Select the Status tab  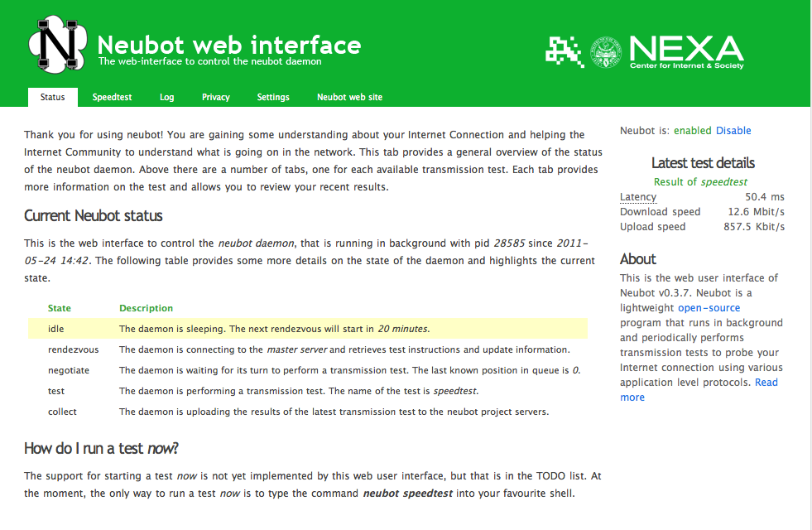52,97
